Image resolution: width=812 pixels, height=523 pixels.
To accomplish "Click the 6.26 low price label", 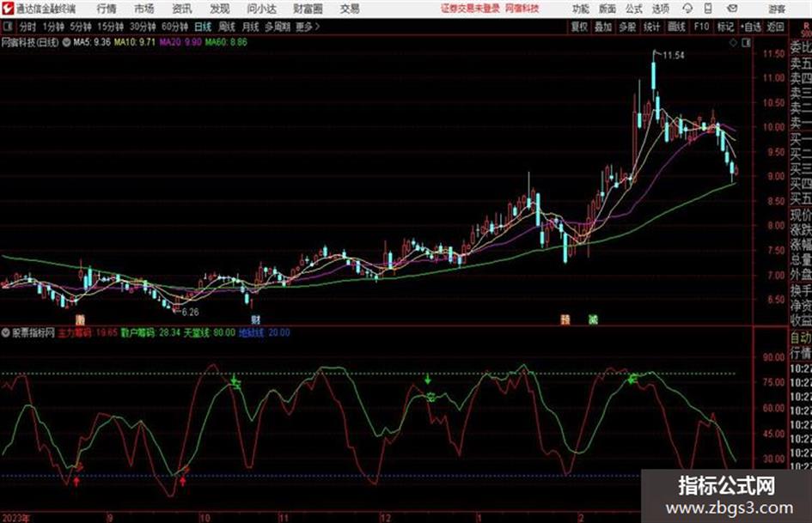I will coord(190,313).
